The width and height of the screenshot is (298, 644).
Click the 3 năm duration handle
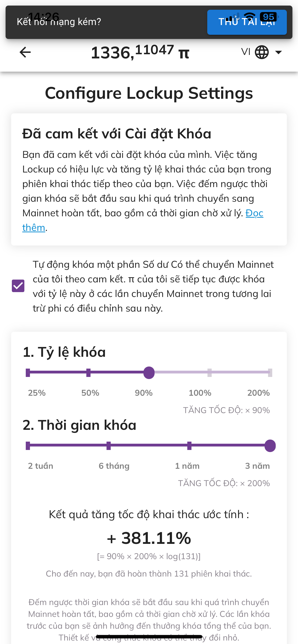[x=270, y=446]
